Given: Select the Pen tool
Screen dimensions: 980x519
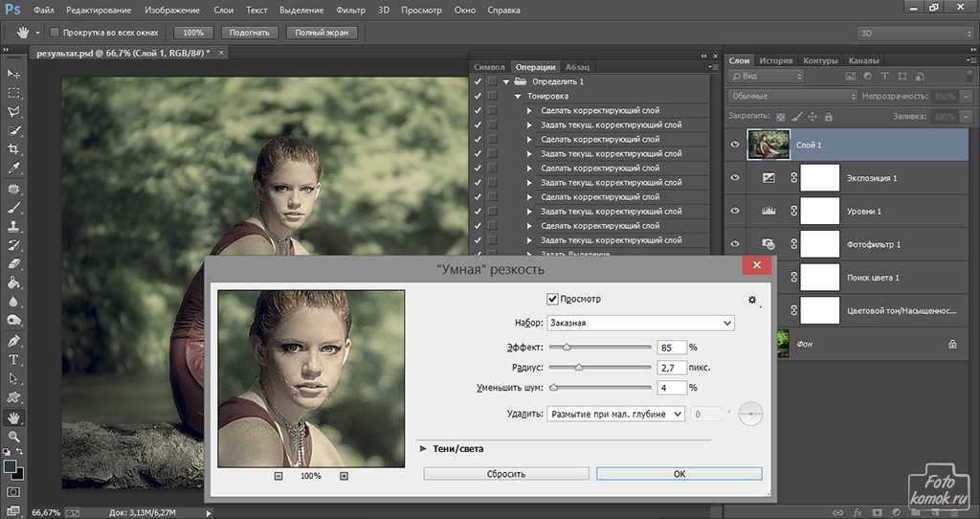Looking at the screenshot, I should click(13, 341).
